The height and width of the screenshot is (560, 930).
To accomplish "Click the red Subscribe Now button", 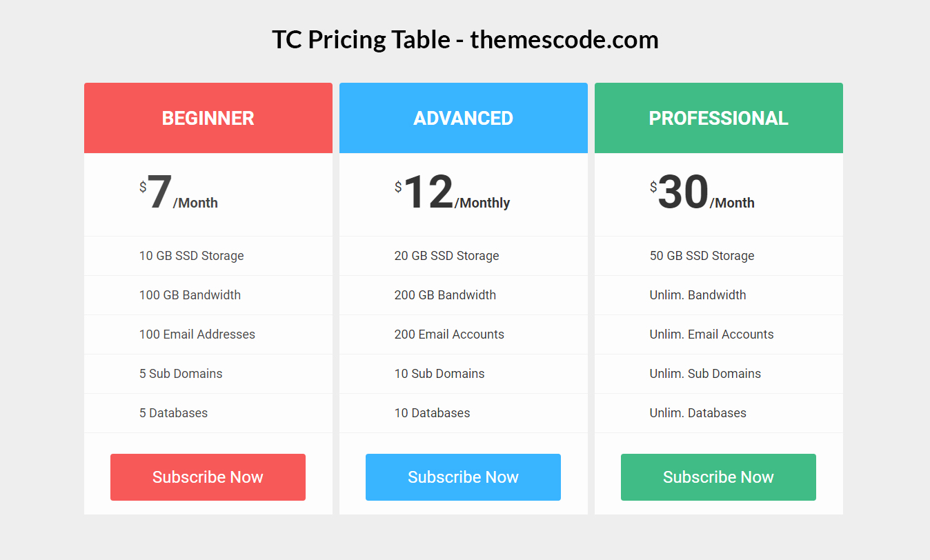I will pyautogui.click(x=208, y=477).
